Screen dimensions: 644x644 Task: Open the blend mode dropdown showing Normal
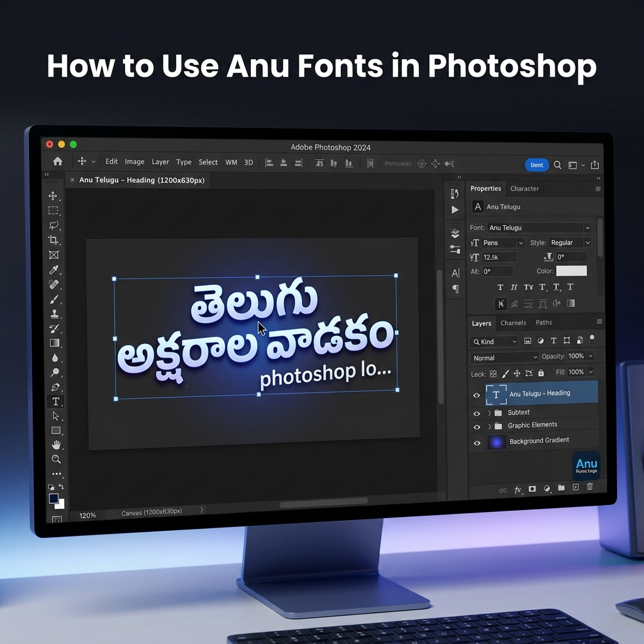click(x=503, y=357)
